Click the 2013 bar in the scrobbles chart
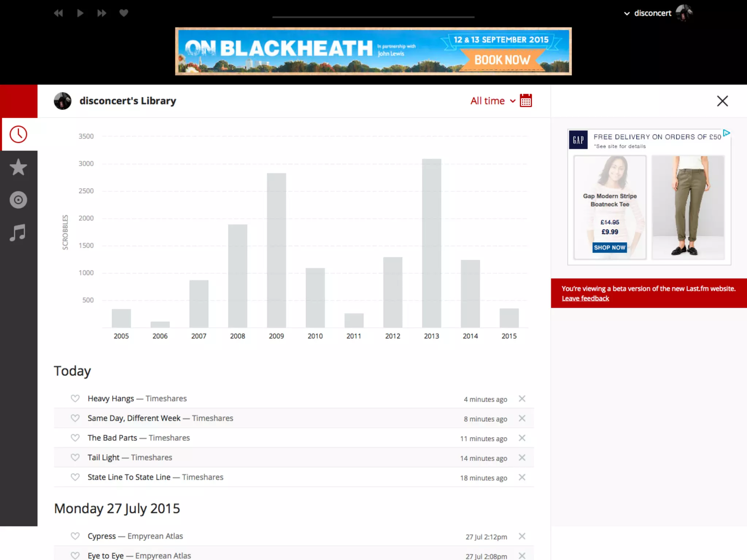 pos(431,243)
